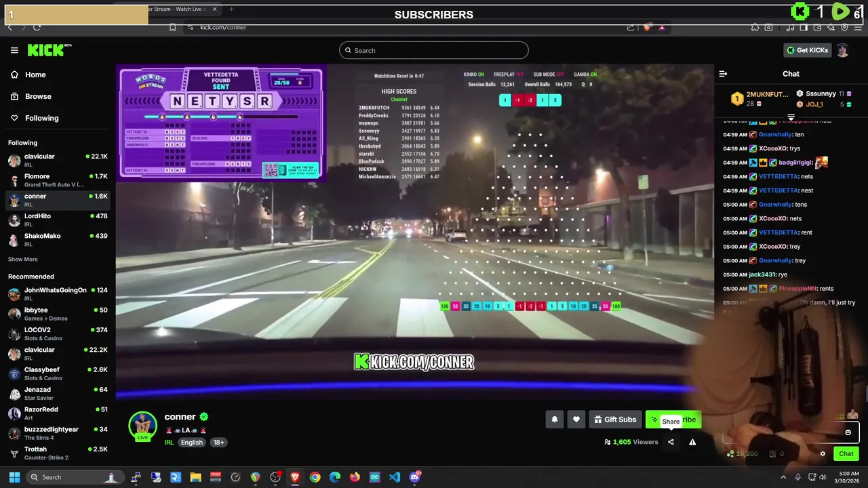Click the browser back arrow
Viewport: 868px width, 488px height.
coord(9,27)
